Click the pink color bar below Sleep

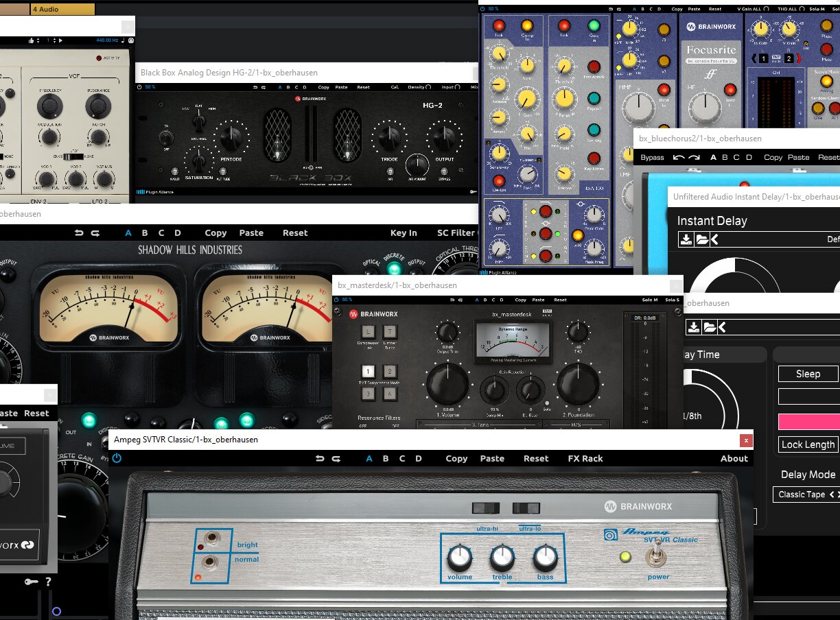[x=808, y=421]
